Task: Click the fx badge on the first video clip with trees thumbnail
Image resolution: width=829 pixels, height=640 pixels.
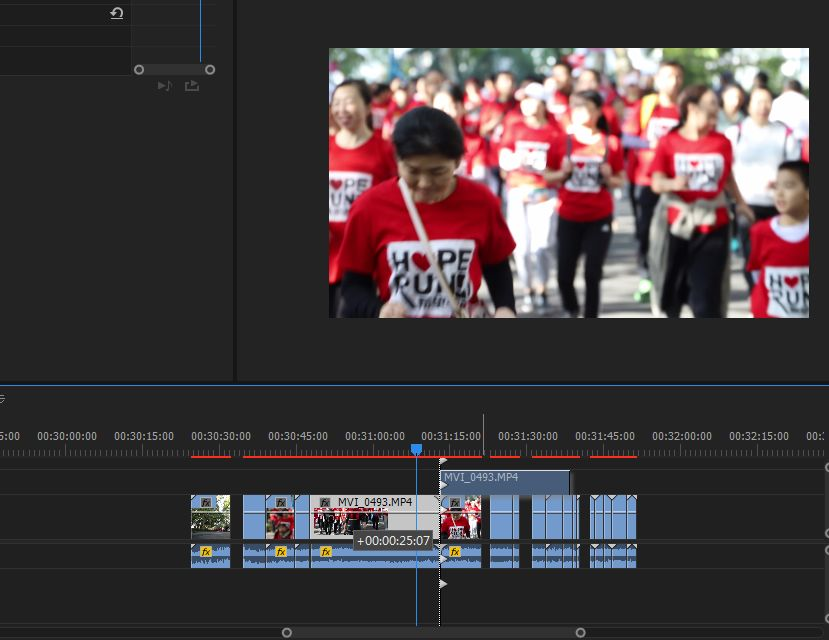Action: point(206,502)
